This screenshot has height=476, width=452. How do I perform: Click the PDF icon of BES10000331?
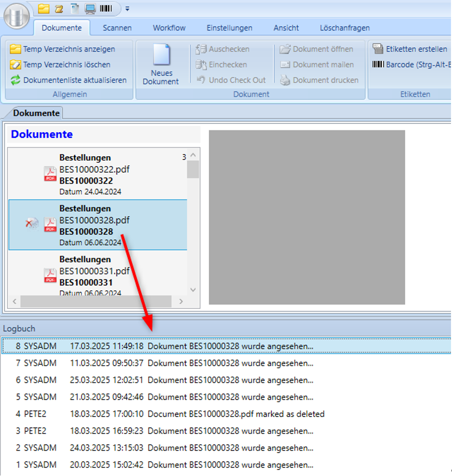point(50,275)
